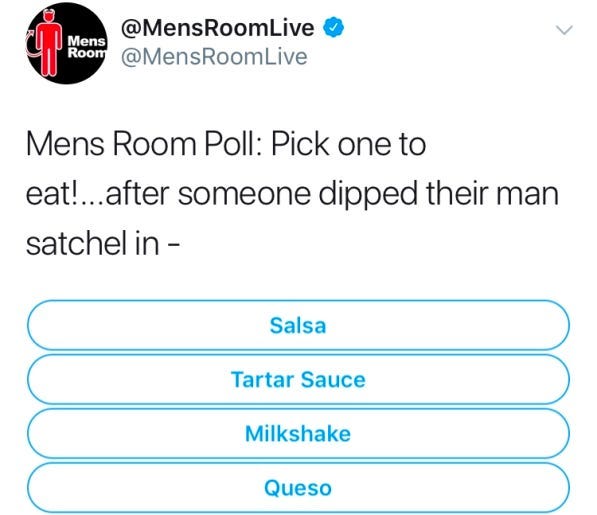Expand the tweet options chevron
The width and height of the screenshot is (597, 515).
click(564, 30)
